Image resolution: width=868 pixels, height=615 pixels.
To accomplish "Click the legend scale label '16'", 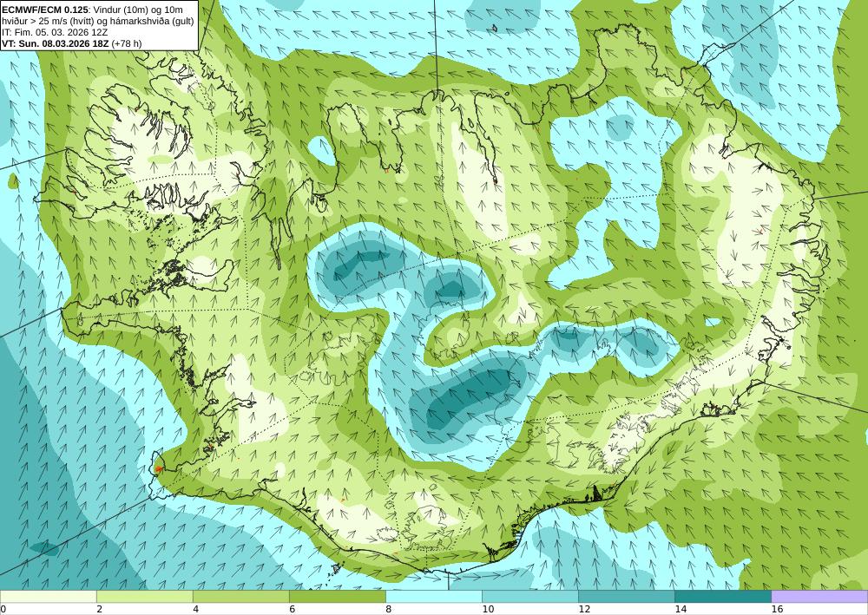I will (777, 610).
